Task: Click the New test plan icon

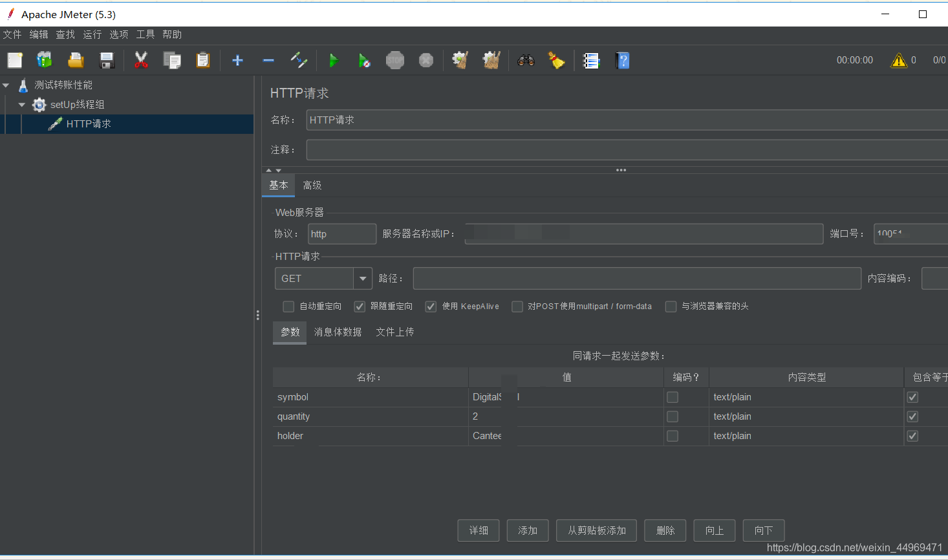Action: click(15, 60)
